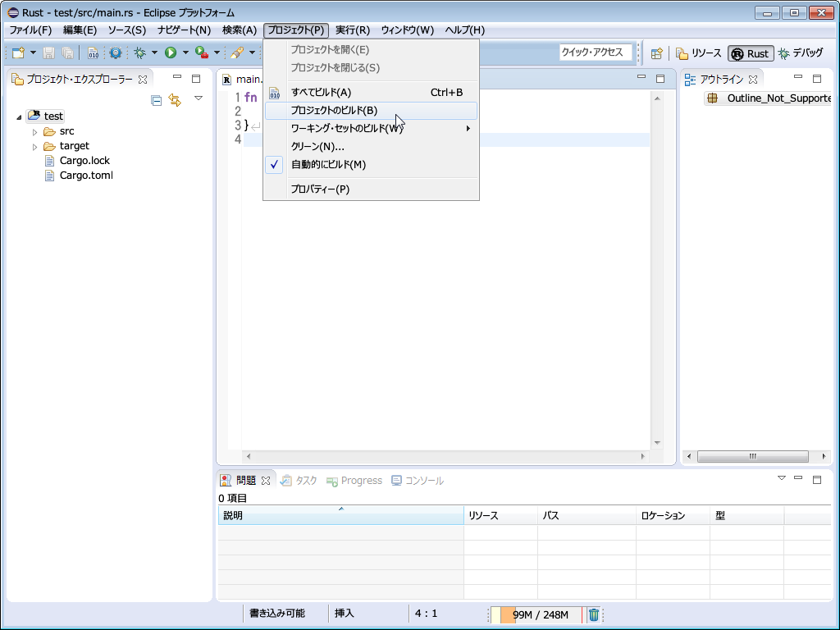
Task: Open the External Tools dropdown arrow
Action: point(217,52)
